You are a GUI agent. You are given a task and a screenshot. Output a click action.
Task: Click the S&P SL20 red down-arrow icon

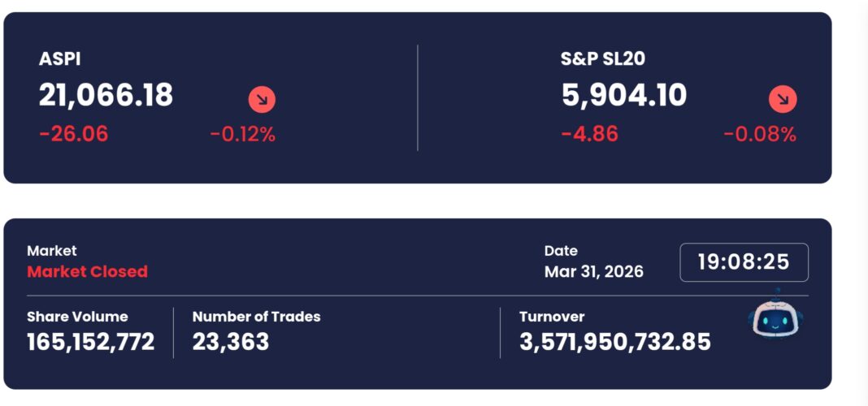tap(783, 100)
